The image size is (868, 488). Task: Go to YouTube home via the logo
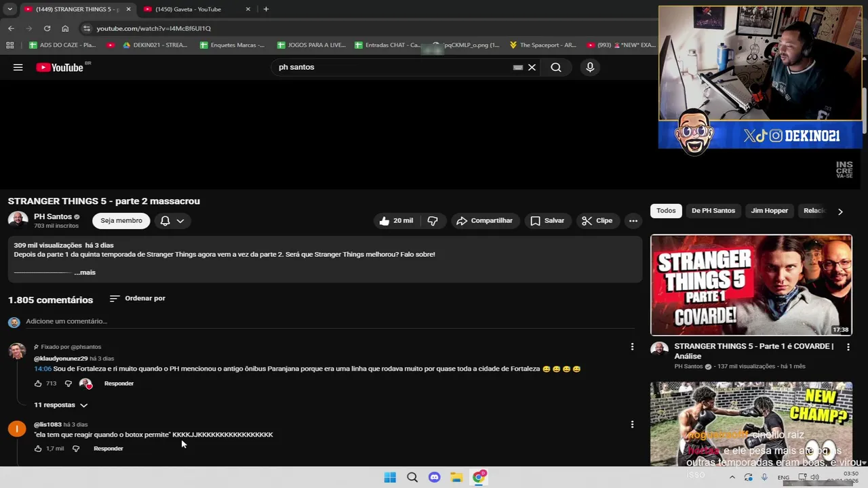pos(60,67)
